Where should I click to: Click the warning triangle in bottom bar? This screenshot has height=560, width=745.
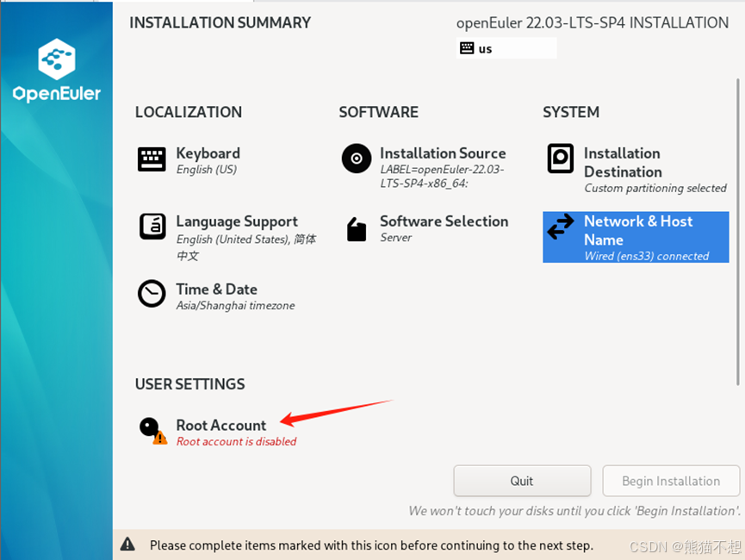point(127,544)
